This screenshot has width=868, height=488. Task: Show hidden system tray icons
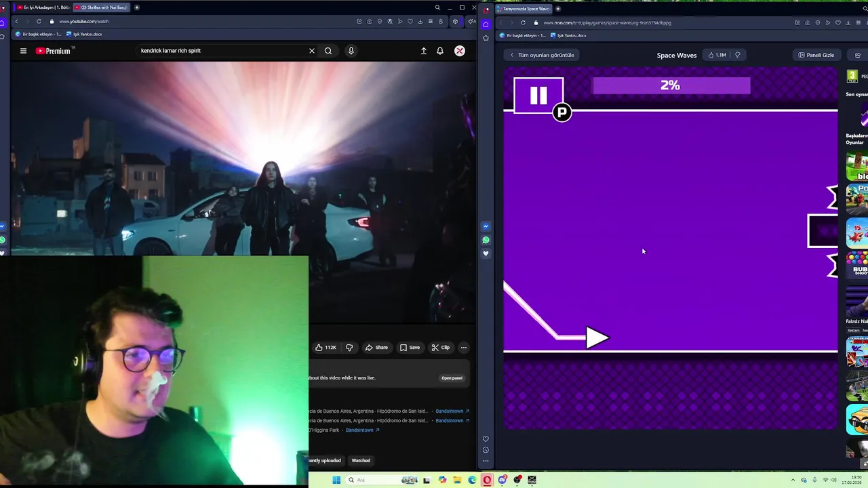[793, 480]
